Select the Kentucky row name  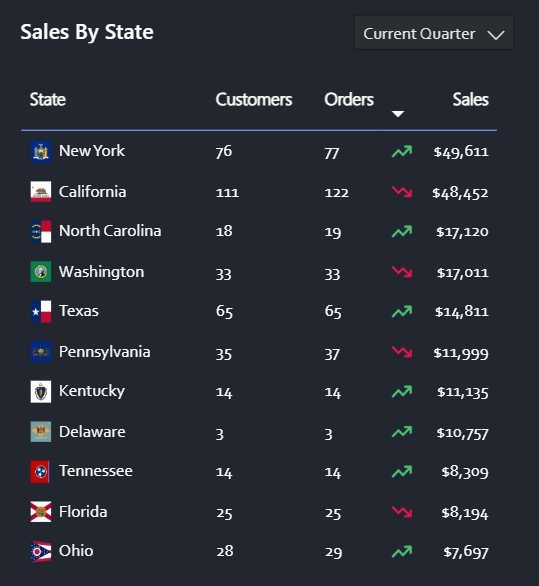click(92, 391)
